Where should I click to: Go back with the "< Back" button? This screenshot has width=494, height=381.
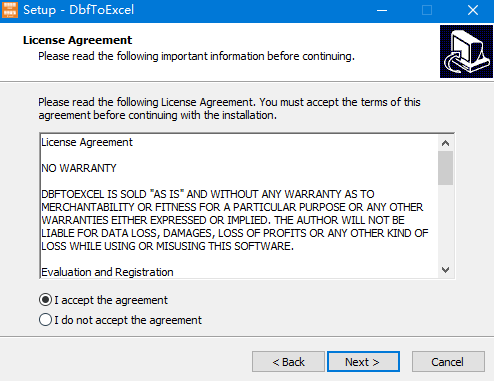pos(288,362)
